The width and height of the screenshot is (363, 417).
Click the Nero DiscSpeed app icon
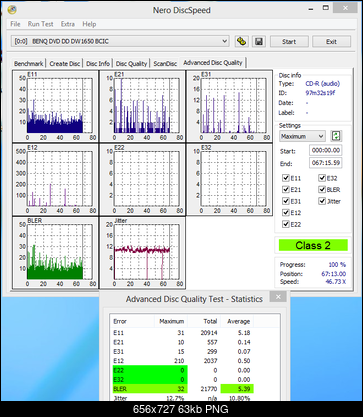pos(12,10)
